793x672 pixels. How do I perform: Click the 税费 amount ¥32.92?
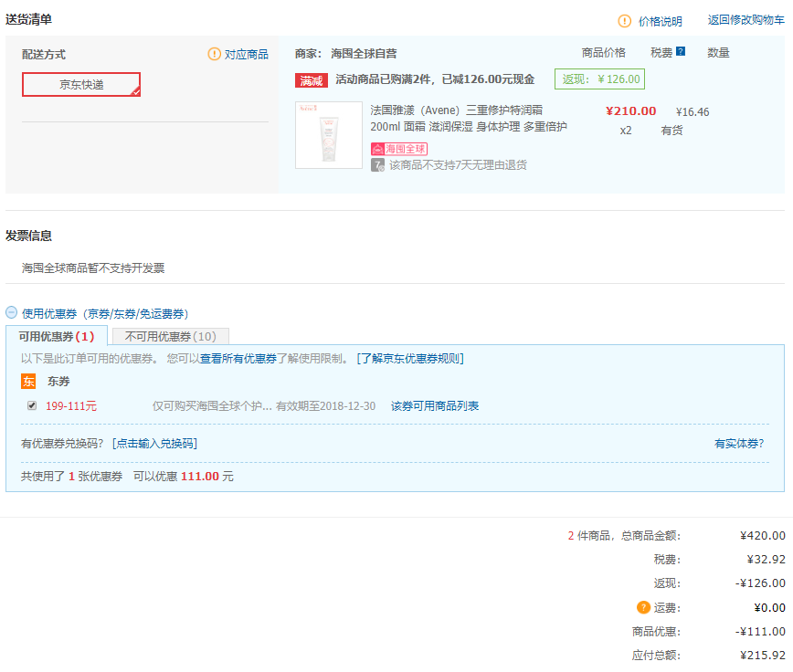tap(767, 560)
